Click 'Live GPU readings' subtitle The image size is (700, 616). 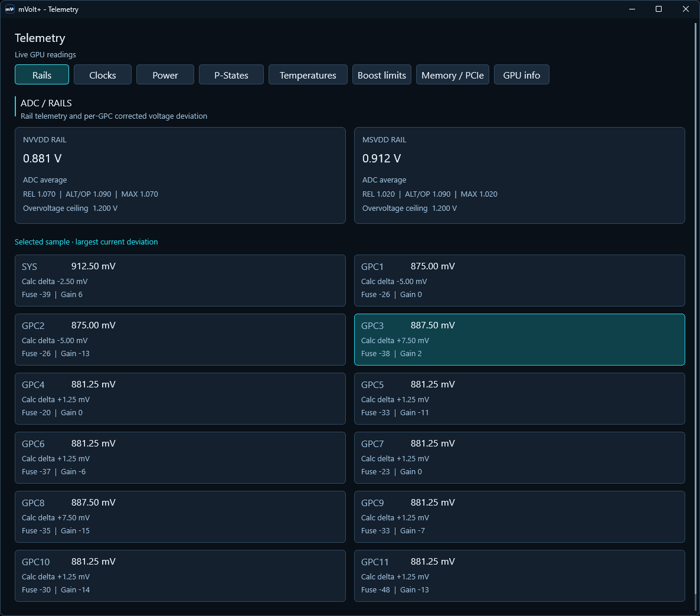click(45, 54)
